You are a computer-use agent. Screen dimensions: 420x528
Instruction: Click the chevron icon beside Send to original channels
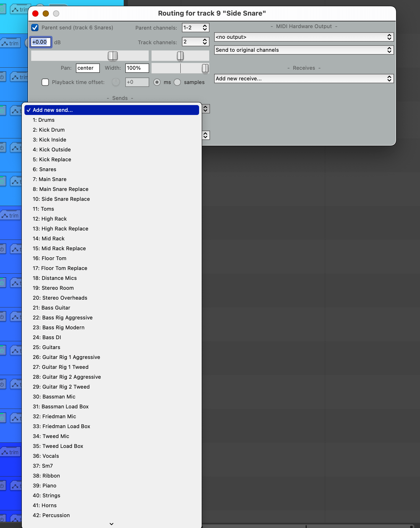click(389, 50)
